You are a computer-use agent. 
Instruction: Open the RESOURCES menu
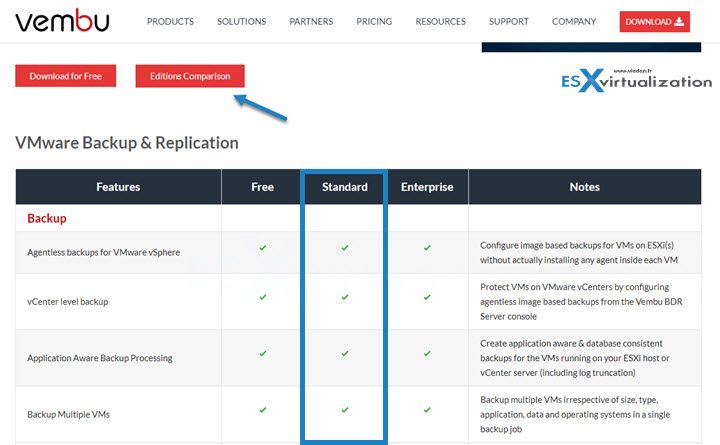click(x=440, y=22)
